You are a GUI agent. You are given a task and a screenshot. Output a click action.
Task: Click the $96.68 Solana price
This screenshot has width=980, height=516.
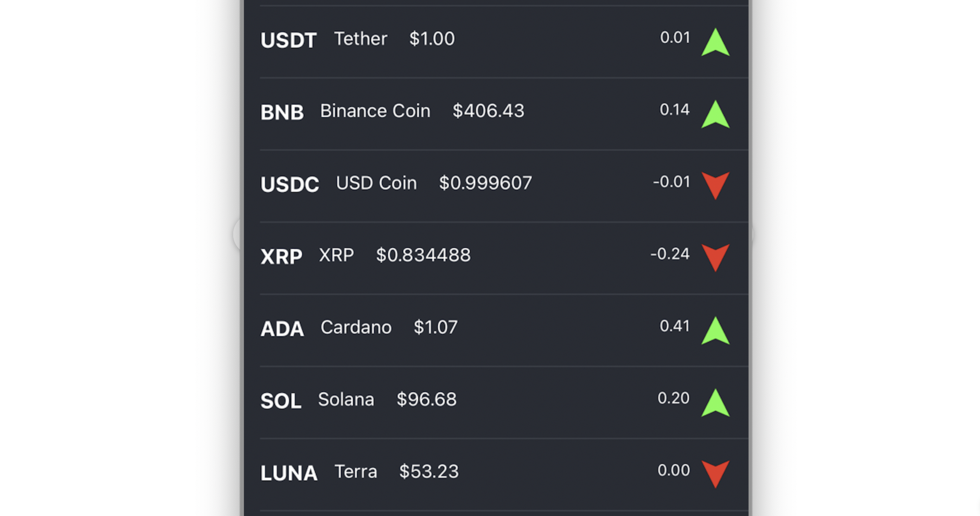click(426, 399)
